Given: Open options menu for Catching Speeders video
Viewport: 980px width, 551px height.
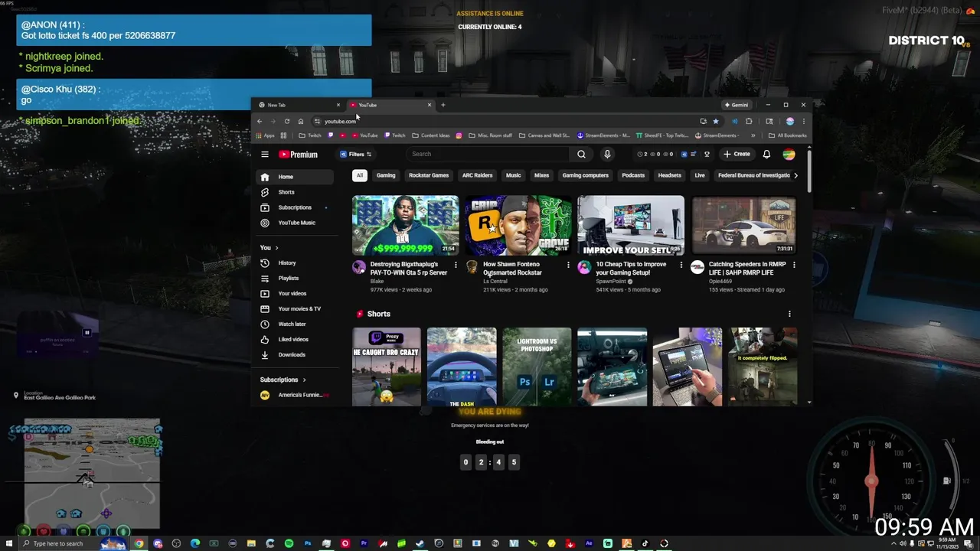Looking at the screenshot, I should (794, 265).
